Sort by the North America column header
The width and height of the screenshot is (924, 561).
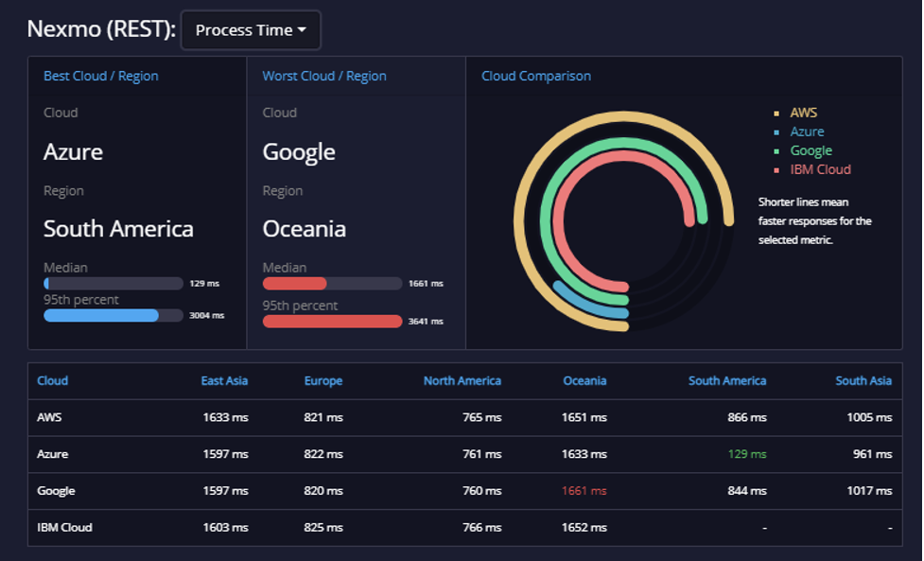coord(462,380)
